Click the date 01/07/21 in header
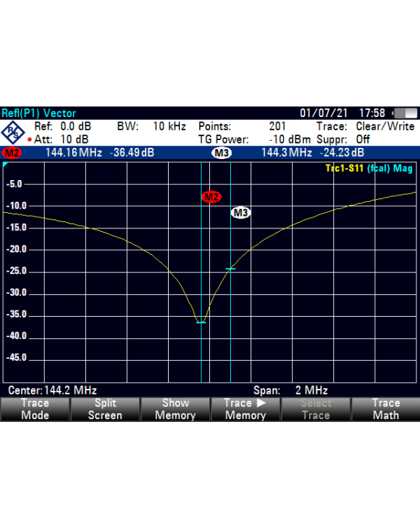Image resolution: width=420 pixels, height=529 pixels. (323, 113)
